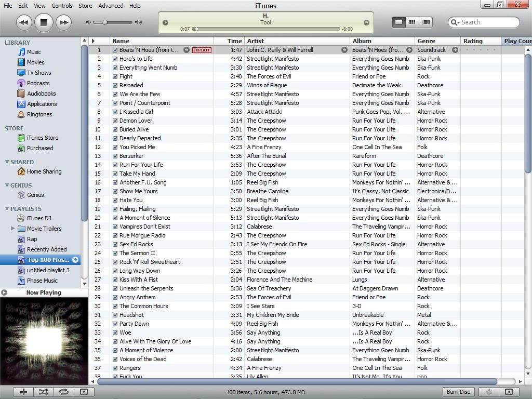Toggle shuffle icon in bottom bar
Image resolution: width=532 pixels, height=399 pixels.
click(x=44, y=392)
